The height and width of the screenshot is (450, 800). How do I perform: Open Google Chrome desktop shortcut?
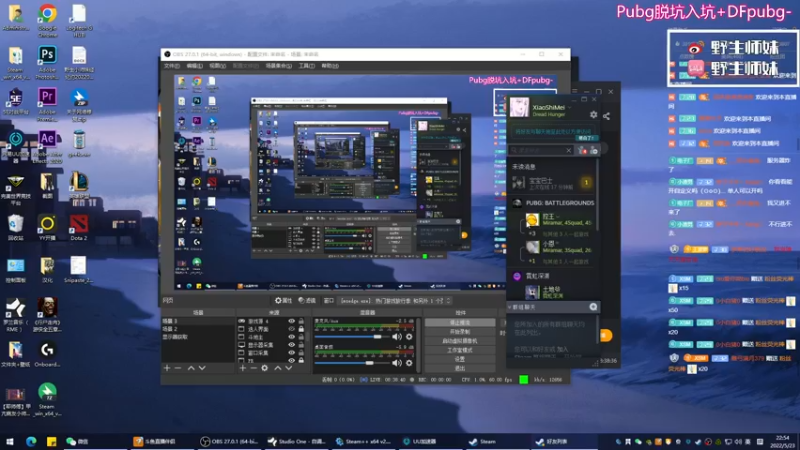(x=47, y=20)
